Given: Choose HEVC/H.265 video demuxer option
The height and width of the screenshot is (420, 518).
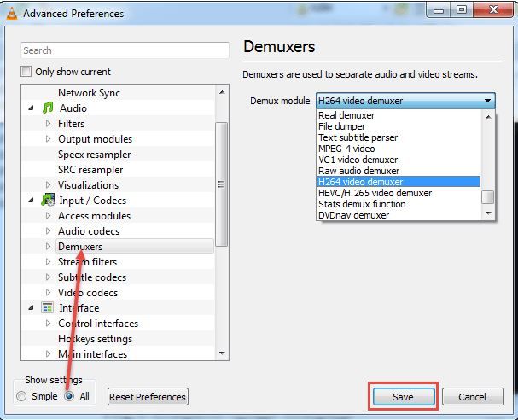Looking at the screenshot, I should tap(399, 193).
